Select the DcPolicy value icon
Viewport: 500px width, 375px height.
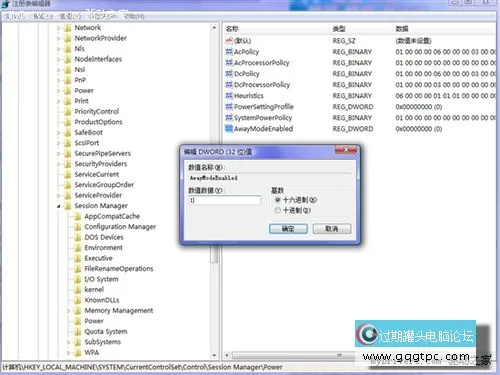pyautogui.click(x=229, y=73)
